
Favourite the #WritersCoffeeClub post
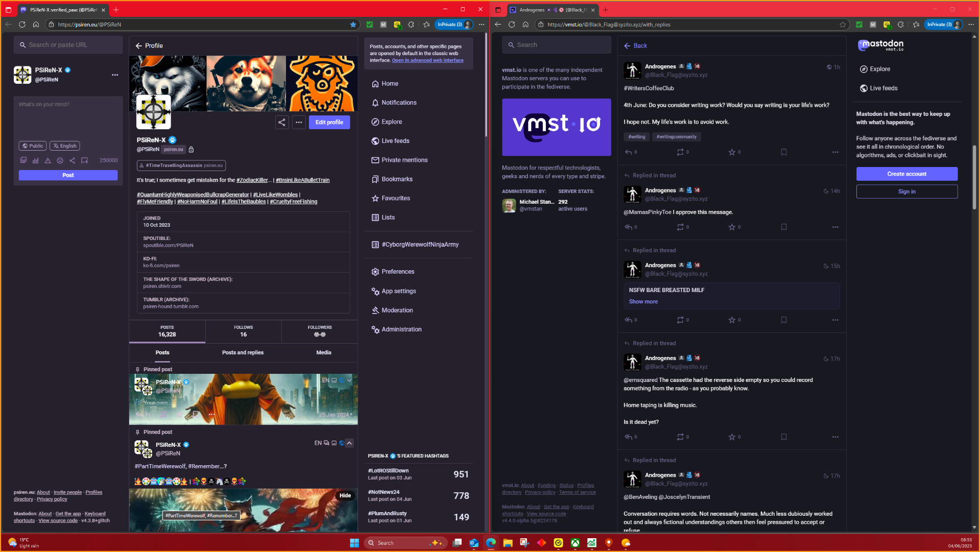point(732,152)
